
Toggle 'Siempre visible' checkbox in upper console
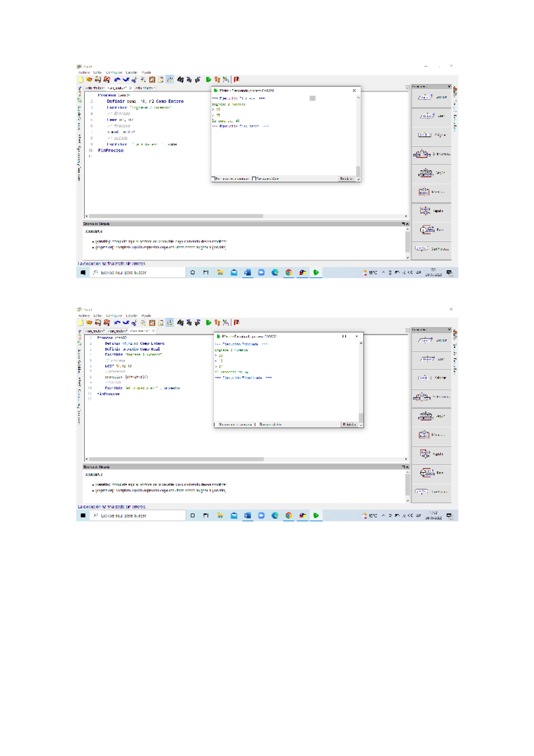[254, 179]
